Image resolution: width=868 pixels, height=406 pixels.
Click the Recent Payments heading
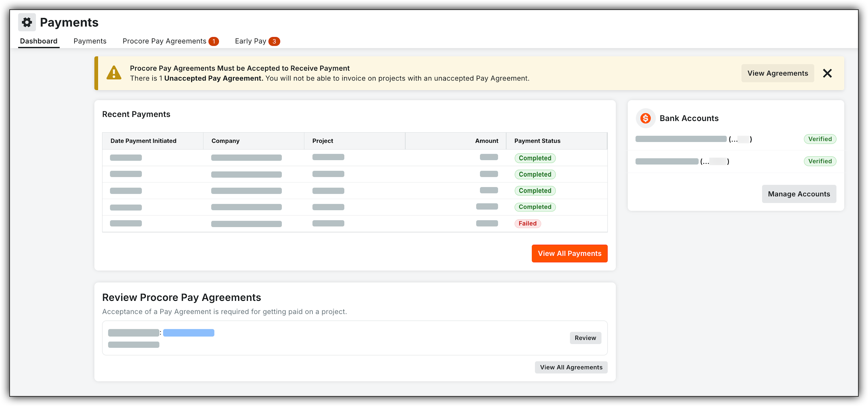click(x=136, y=114)
